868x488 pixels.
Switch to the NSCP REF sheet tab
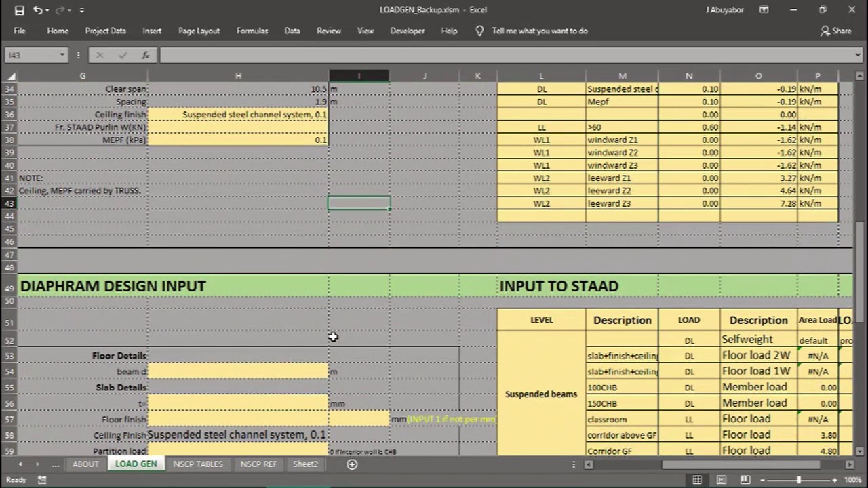(x=258, y=464)
